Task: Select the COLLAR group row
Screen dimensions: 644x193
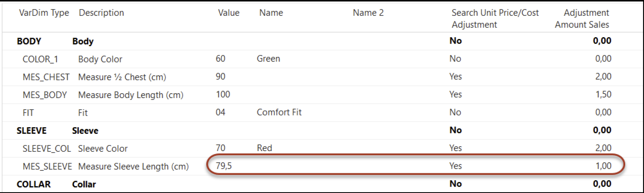Action: 315,184
